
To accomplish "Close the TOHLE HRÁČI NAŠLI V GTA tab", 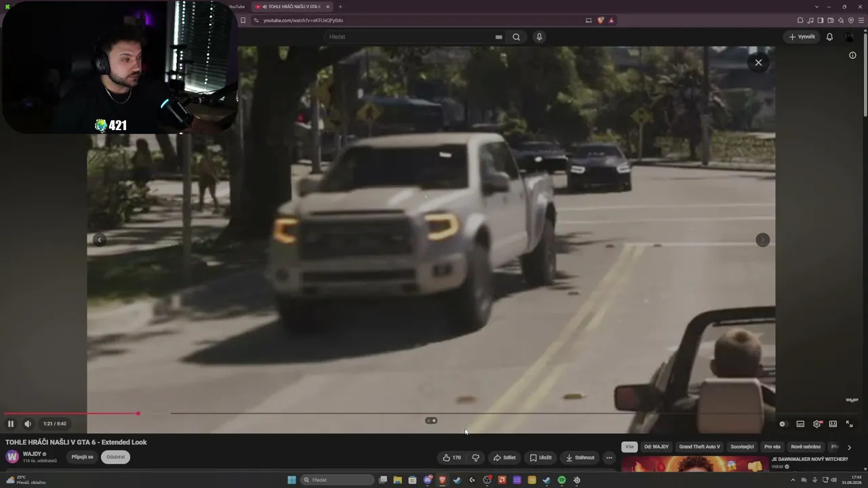I will 328,7.
